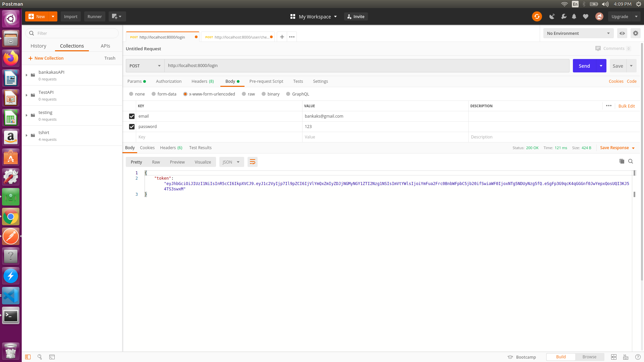Expand the tshirt collection
The image size is (644, 362).
click(26, 135)
